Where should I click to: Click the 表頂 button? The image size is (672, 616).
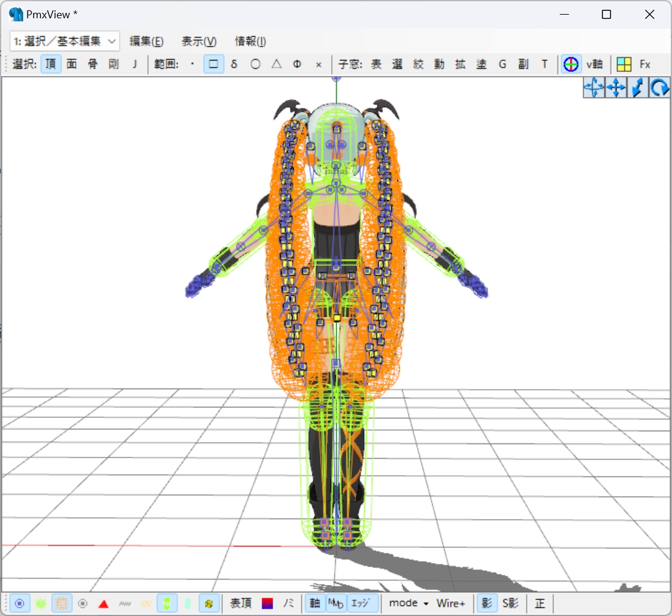(x=240, y=604)
